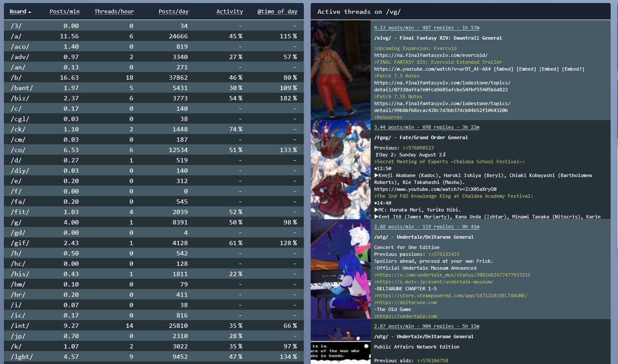Image resolution: width=618 pixels, height=364 pixels.
Task: Select the /hc/ board row
Action: click(154, 264)
